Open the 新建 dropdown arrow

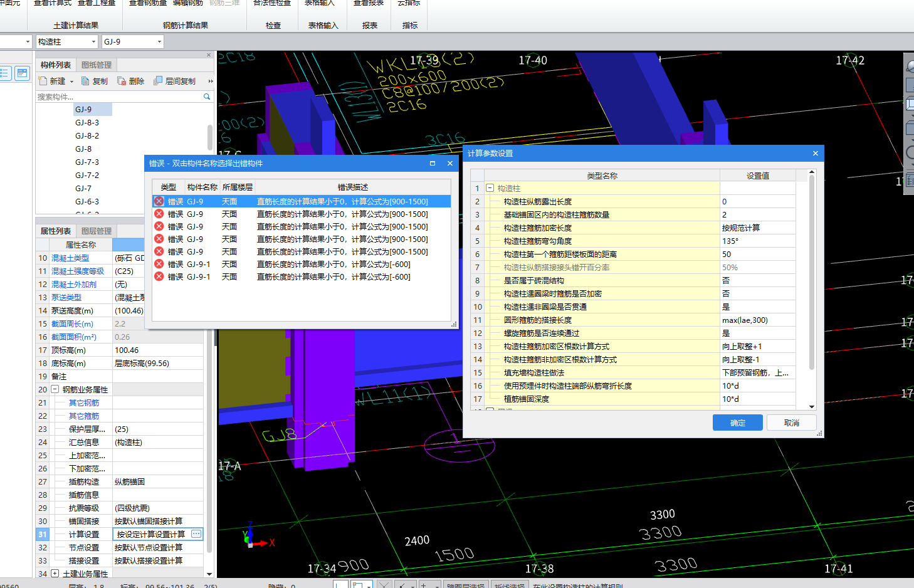coord(71,81)
